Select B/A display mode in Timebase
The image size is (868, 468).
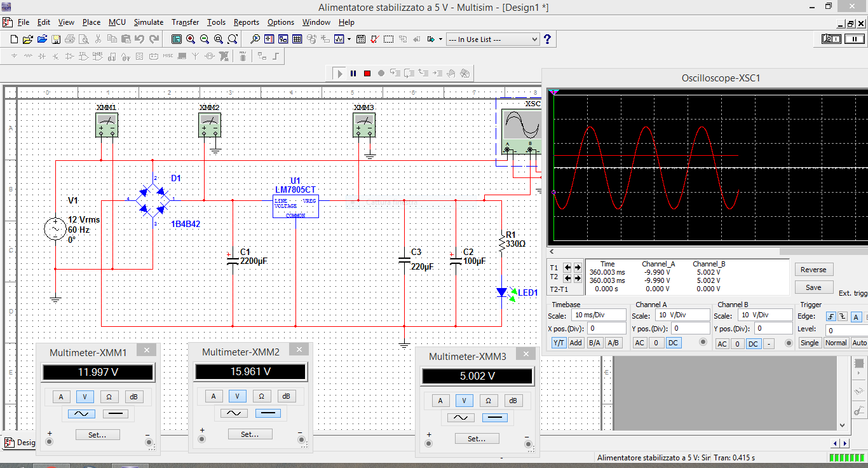tap(595, 343)
